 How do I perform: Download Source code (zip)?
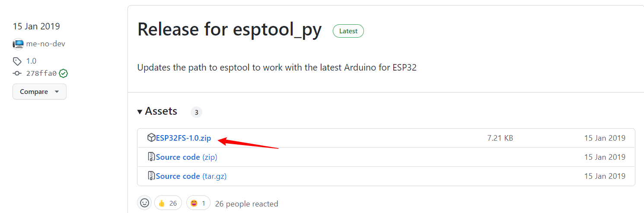tap(187, 157)
